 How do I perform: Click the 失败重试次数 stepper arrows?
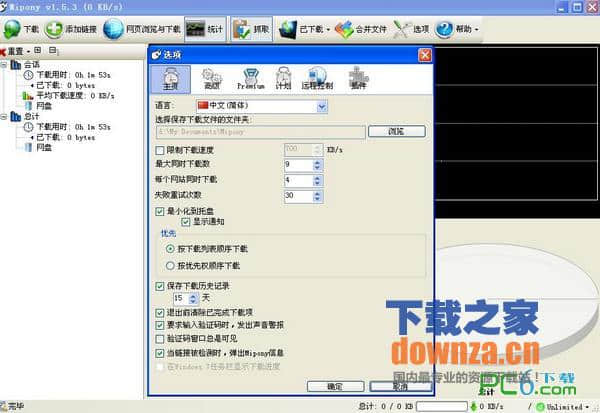(317, 196)
